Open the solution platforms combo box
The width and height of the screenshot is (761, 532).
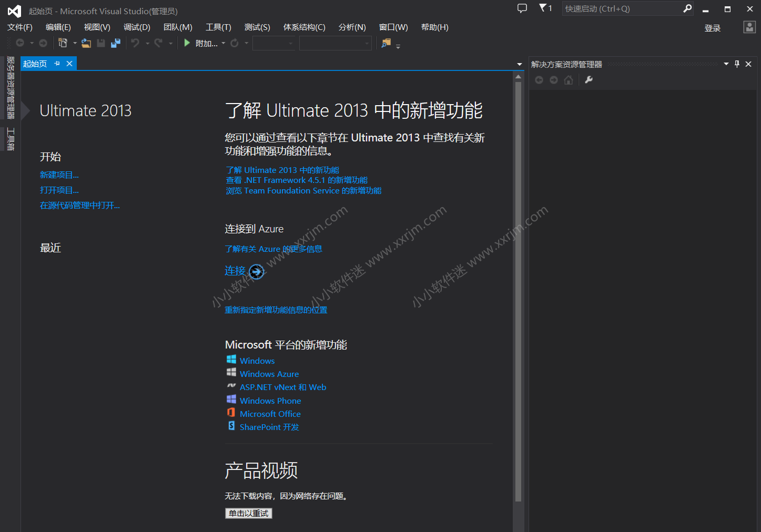[336, 43]
